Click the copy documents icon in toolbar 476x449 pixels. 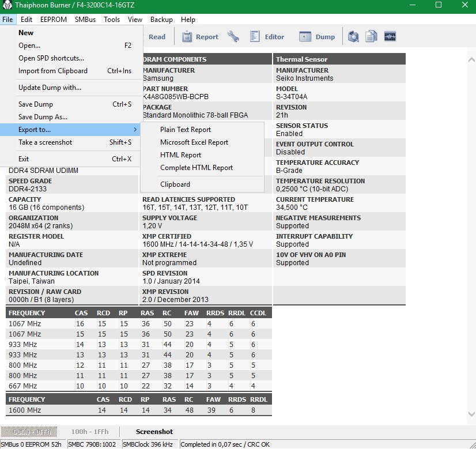371,36
